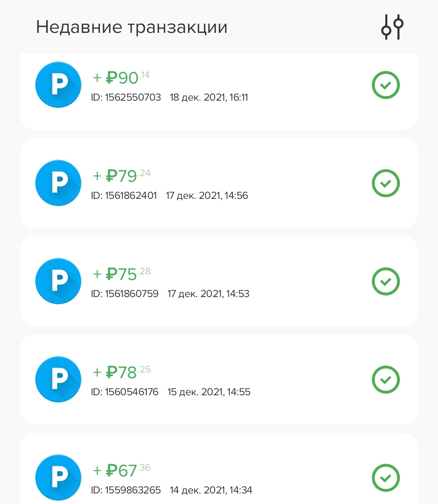Viewport: 438px width, 504px height.
Task: Click the green checkmark of ₽78.25 transaction
Action: 386,380
